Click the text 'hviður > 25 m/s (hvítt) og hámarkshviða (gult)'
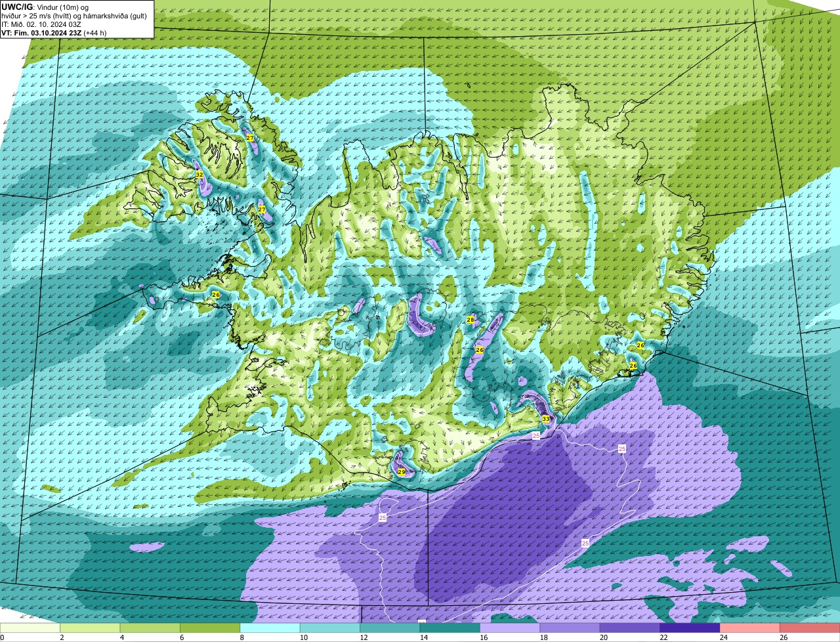 (74, 16)
